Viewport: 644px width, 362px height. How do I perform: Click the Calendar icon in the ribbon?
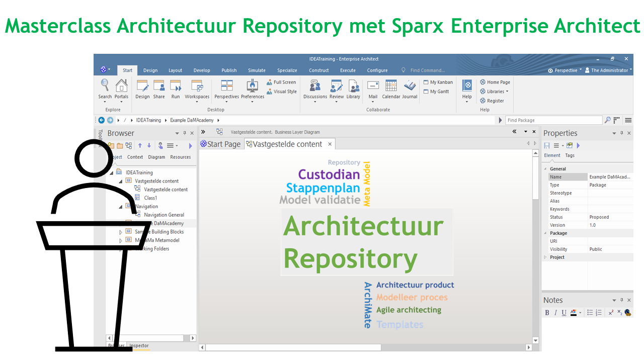391,86
